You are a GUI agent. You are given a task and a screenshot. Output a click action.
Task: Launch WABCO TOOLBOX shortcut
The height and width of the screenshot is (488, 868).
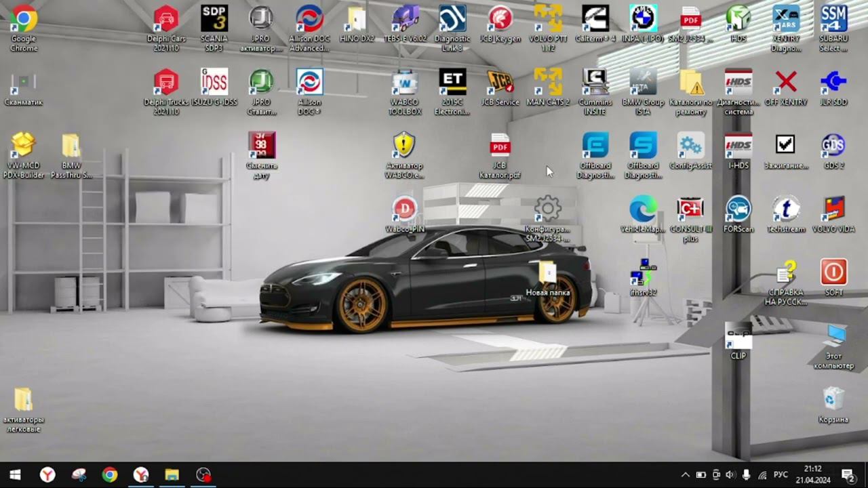[406, 91]
